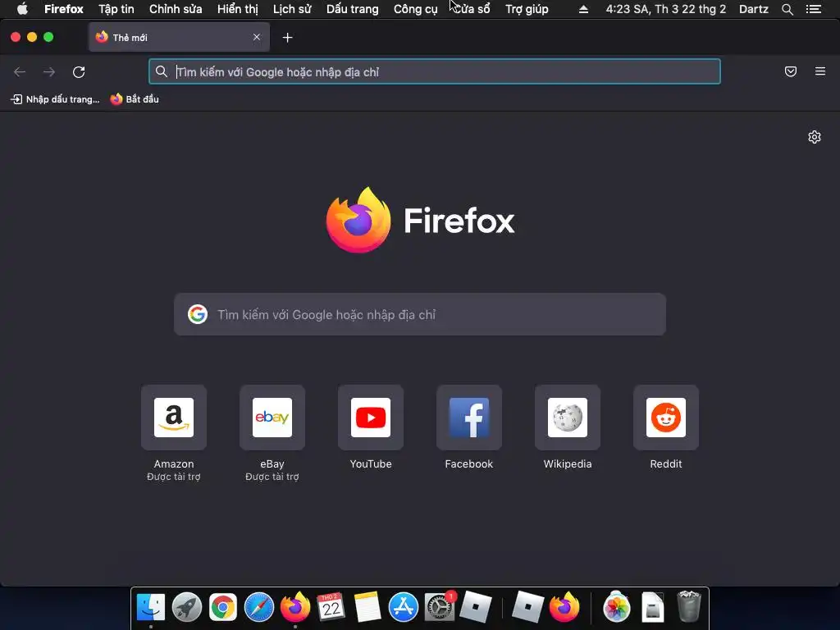
Task: Click "Được tài trợ" label under eBay
Action: coord(272,477)
